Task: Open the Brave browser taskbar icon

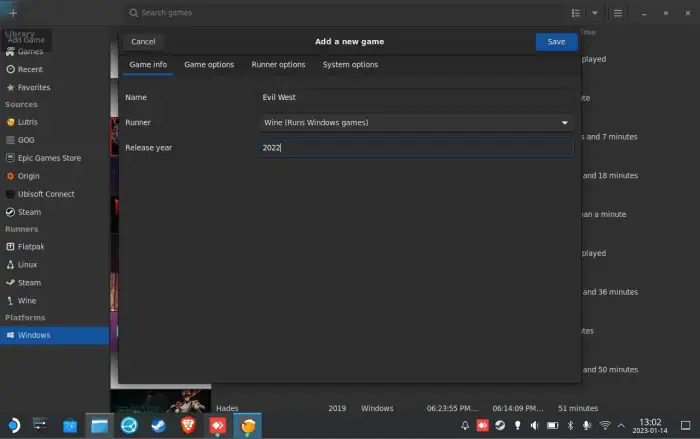Action: 188,426
